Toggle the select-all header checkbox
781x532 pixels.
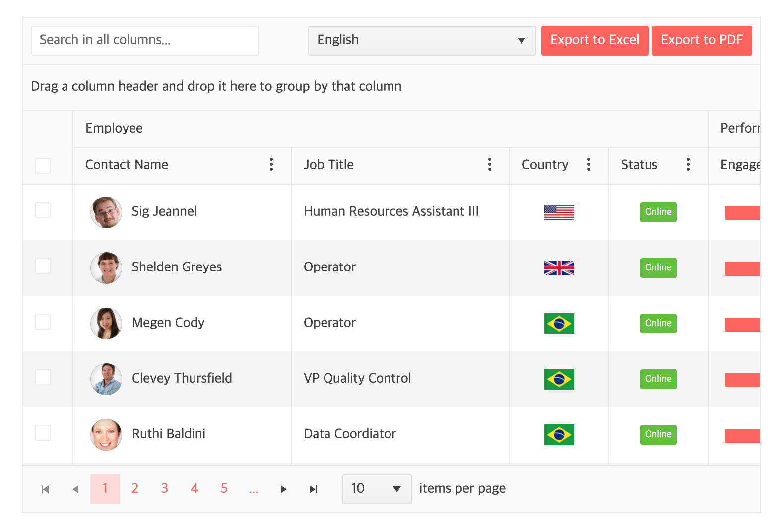[x=43, y=166]
